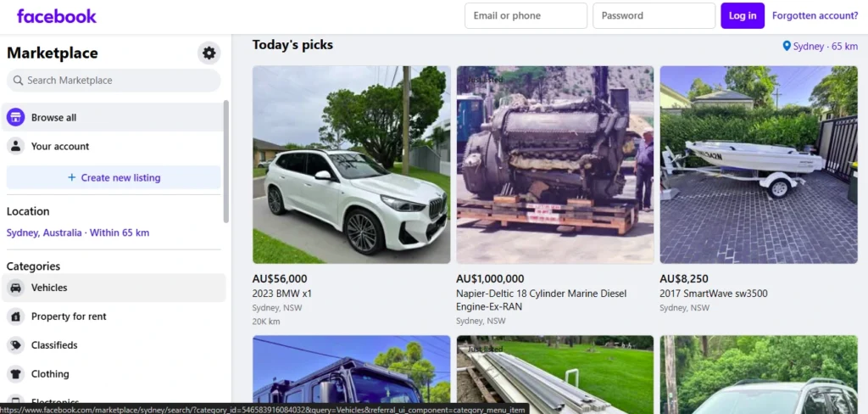The width and height of the screenshot is (868, 414).
Task: Select the Vehicles car icon
Action: [15, 288]
